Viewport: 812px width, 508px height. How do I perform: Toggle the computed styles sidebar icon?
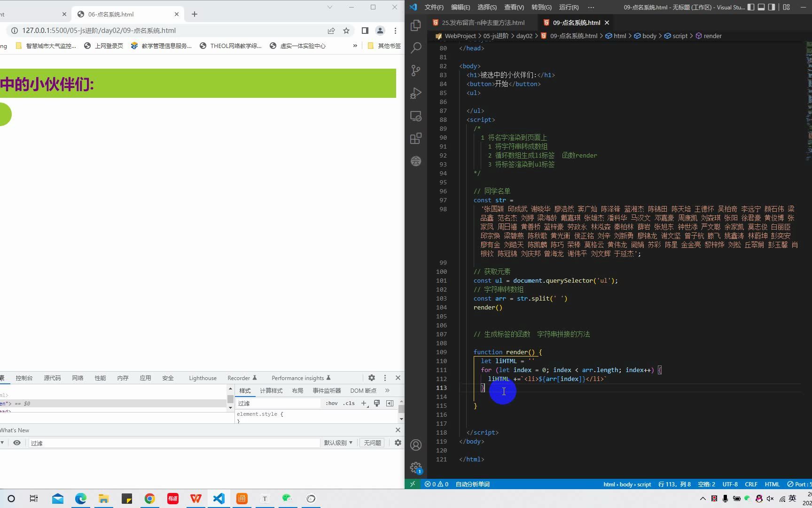(x=390, y=403)
